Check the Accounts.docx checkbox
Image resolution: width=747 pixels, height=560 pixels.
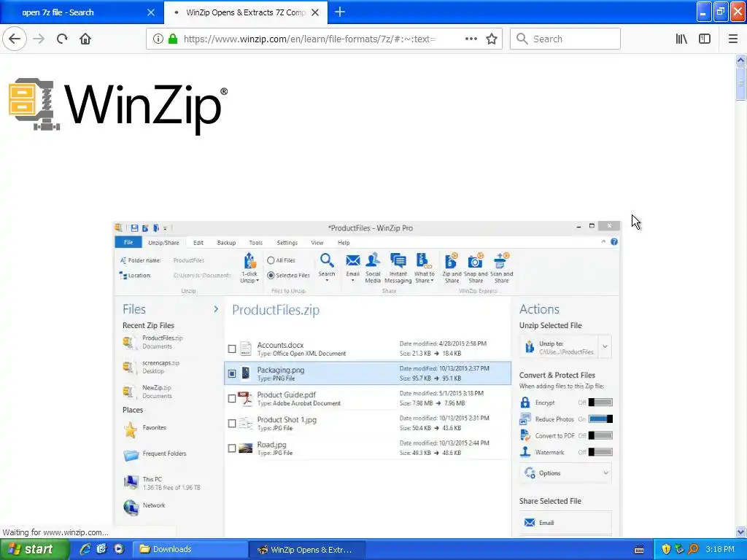point(232,349)
